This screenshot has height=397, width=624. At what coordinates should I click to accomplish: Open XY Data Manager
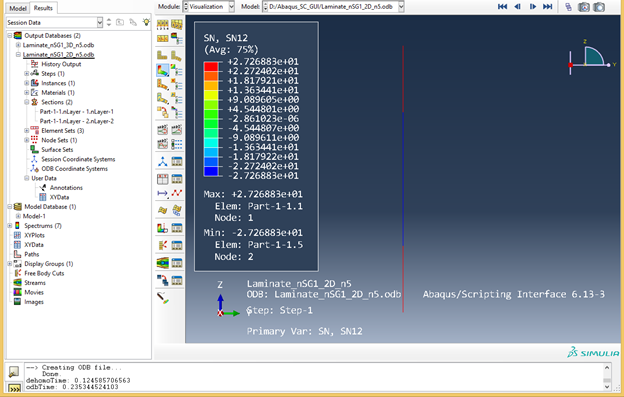tap(177, 179)
